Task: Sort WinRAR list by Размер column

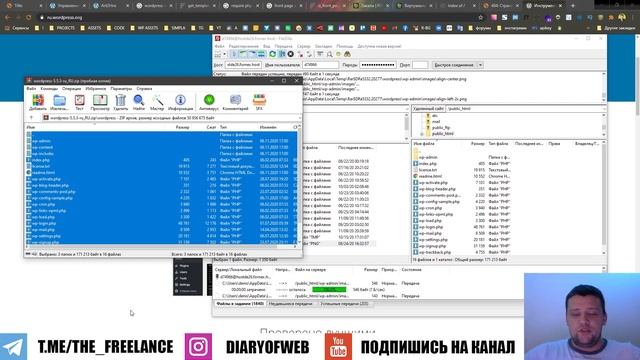Action: [182, 127]
